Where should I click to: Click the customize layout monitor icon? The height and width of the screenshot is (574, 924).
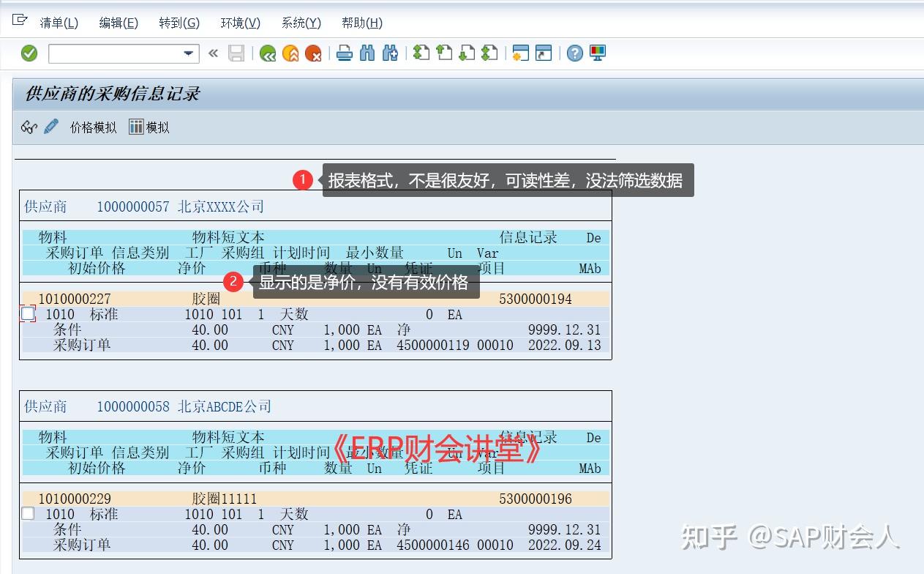click(597, 53)
